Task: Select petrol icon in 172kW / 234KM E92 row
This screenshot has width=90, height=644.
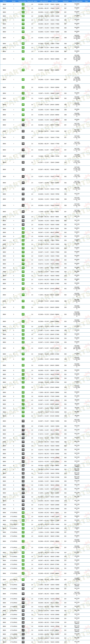Action: pyautogui.click(x=23, y=396)
